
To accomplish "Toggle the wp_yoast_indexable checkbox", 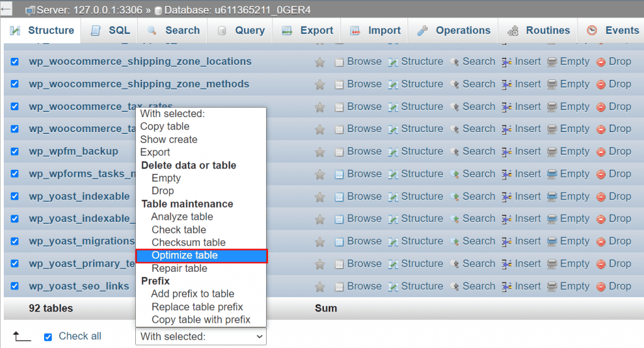I will tap(15, 196).
